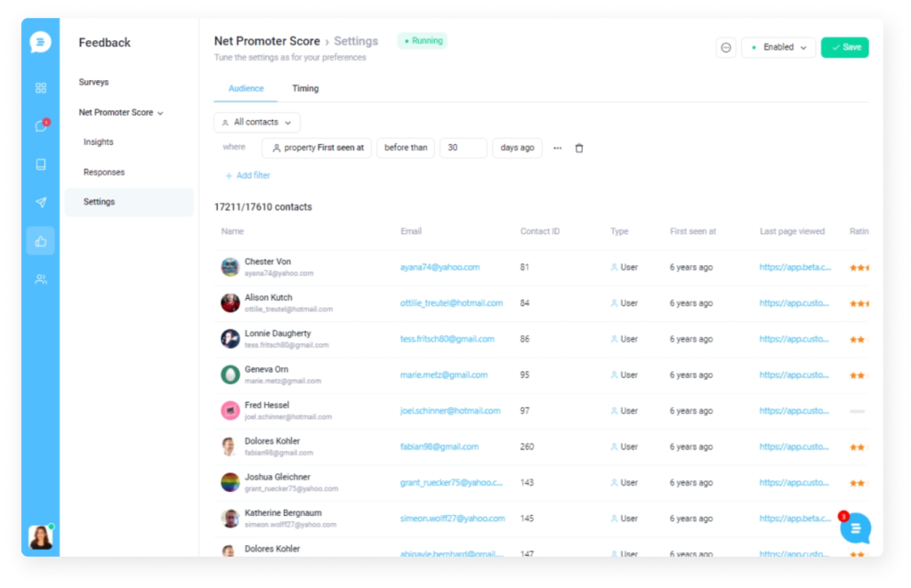Click Alison Kutch's avatar

230,302
